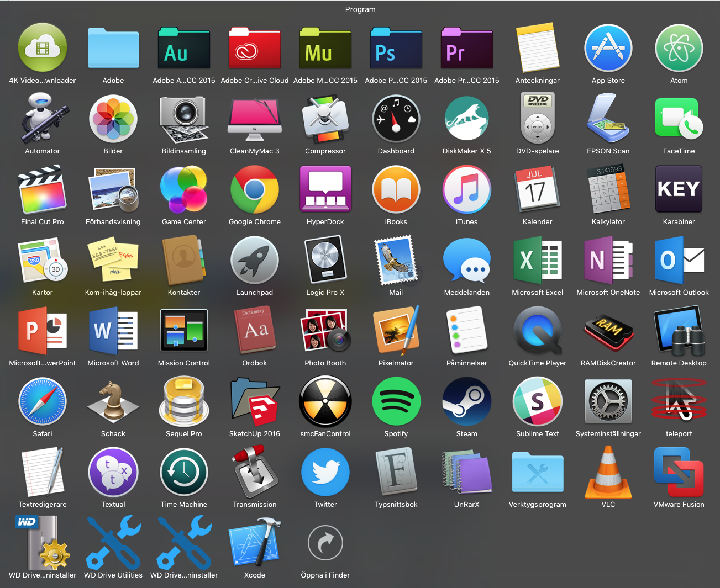Launch DiskMaker X 5
Image resolution: width=720 pixels, height=588 pixels.
pyautogui.click(x=467, y=118)
